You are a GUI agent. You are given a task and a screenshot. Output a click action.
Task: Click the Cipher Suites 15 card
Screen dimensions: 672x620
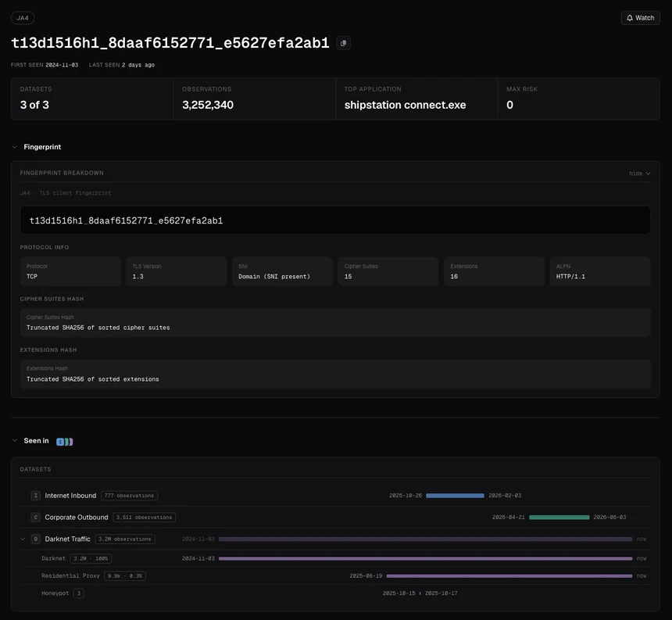click(x=388, y=271)
